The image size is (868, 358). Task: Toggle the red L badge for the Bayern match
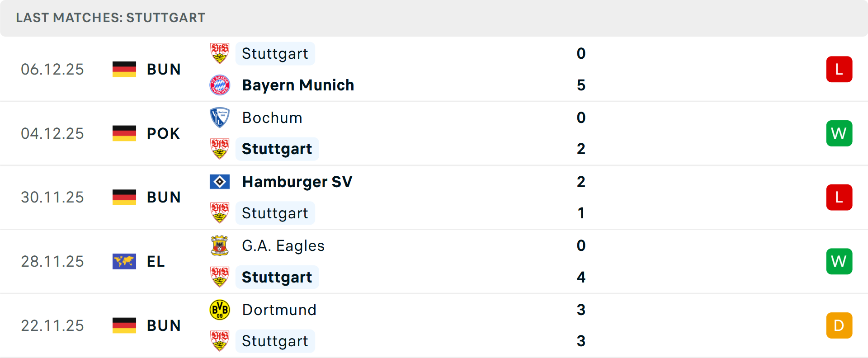click(839, 69)
